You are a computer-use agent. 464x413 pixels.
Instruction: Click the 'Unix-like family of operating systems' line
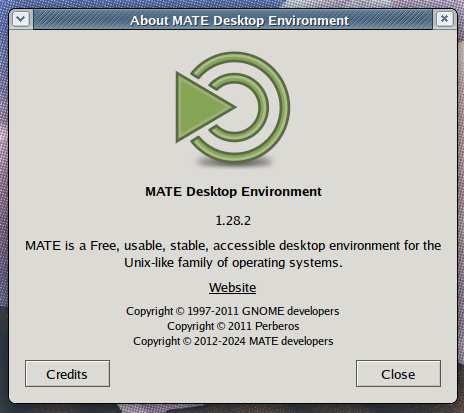click(x=233, y=263)
